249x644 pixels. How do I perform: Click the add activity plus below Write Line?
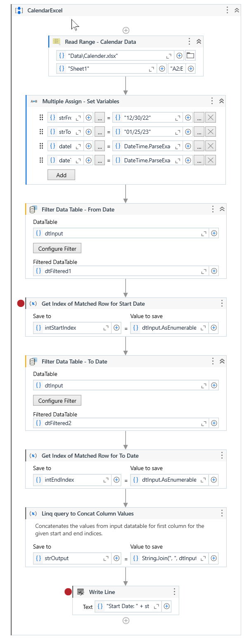[126, 620]
